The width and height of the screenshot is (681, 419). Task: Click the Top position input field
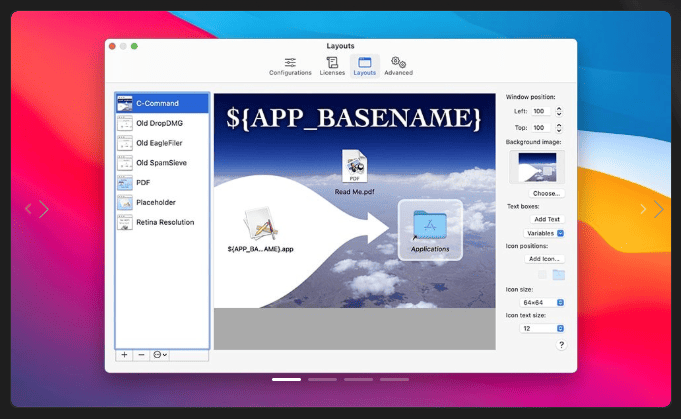pos(541,128)
